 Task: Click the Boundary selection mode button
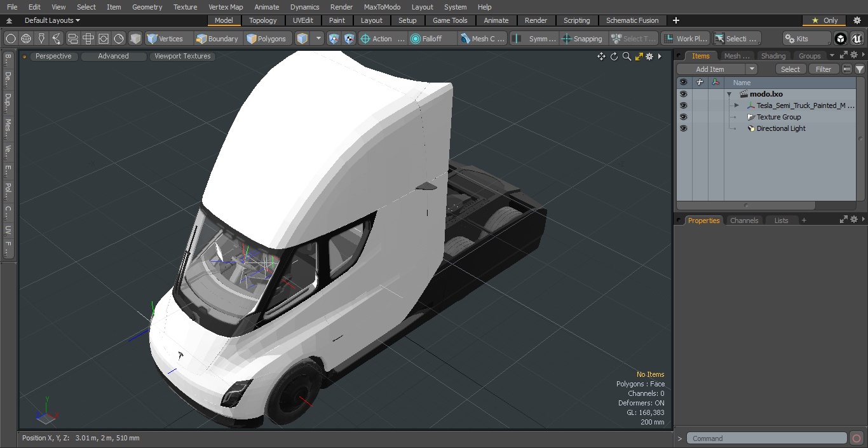coord(217,39)
